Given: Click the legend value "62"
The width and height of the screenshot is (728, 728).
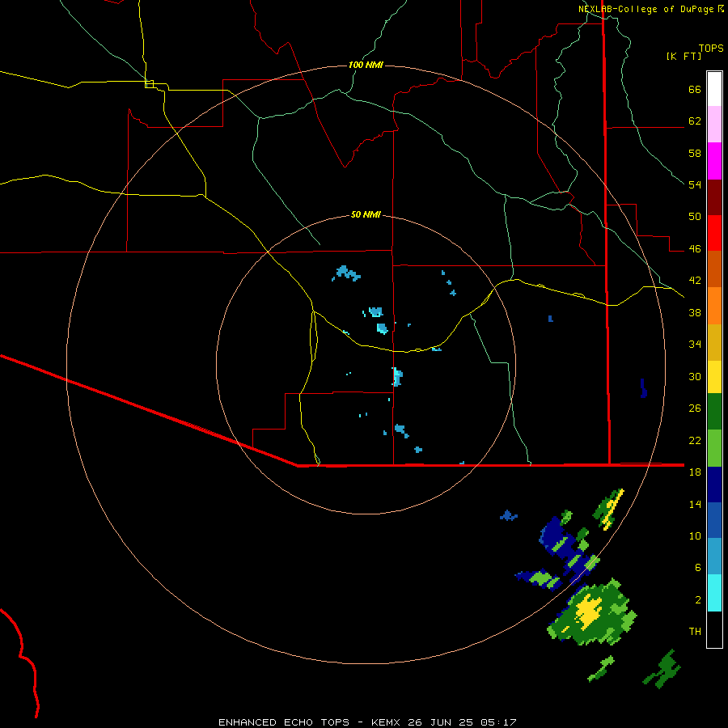Looking at the screenshot, I should (x=695, y=121).
